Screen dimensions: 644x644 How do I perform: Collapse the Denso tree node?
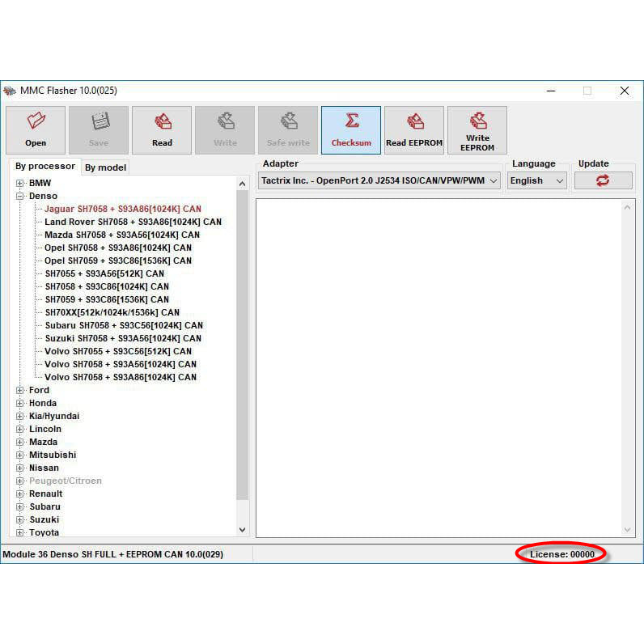(x=19, y=196)
